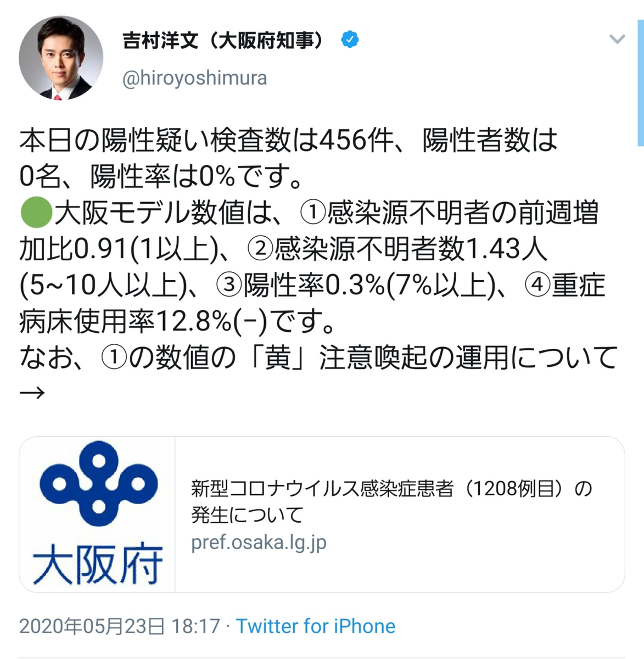Click the tweet's first line with 456件

(288, 140)
